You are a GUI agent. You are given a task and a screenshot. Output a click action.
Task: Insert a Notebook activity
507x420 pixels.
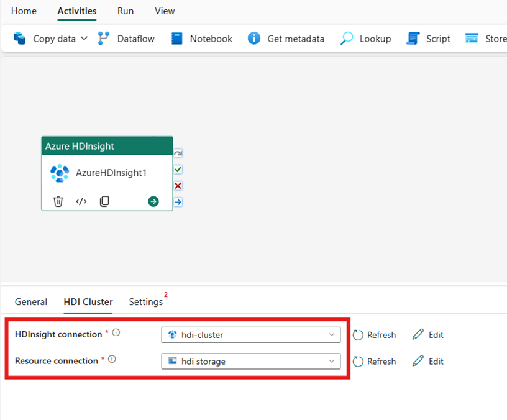coord(201,38)
